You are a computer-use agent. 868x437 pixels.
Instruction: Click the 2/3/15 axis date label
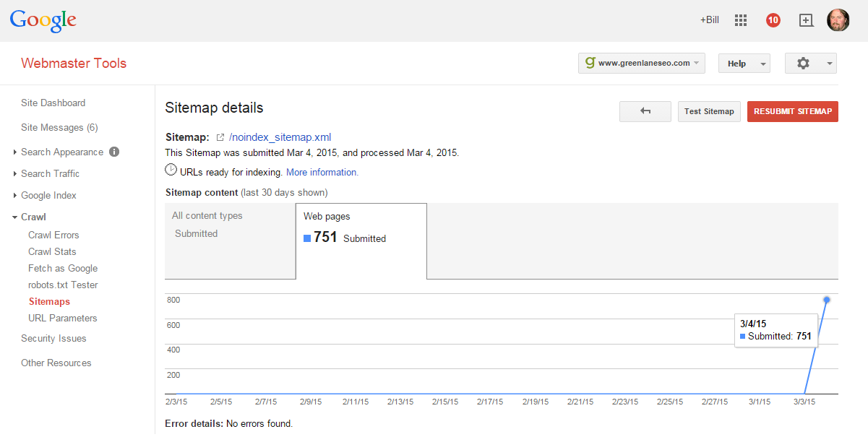[x=176, y=402]
